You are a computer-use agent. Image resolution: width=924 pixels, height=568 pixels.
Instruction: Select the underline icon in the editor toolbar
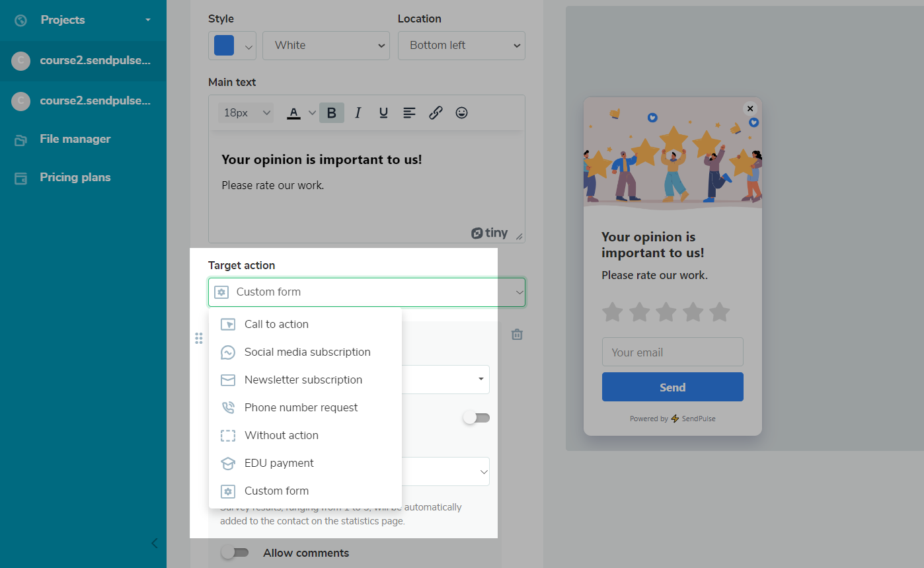click(x=383, y=112)
